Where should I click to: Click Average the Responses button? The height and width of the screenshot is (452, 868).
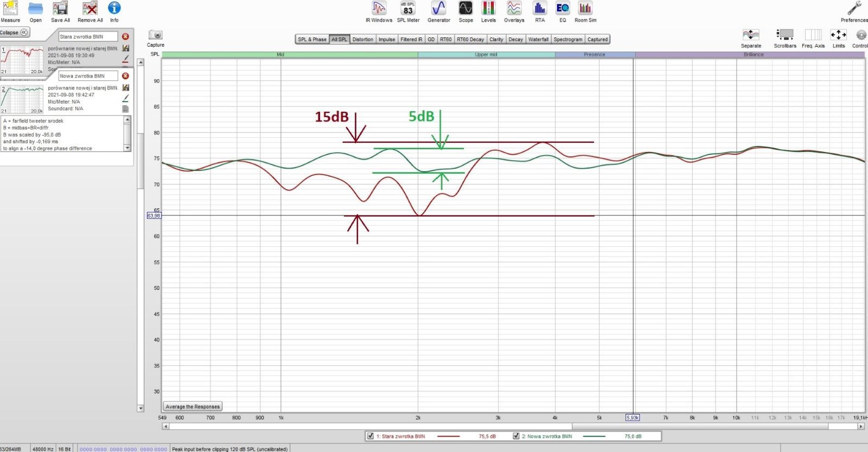coord(193,406)
